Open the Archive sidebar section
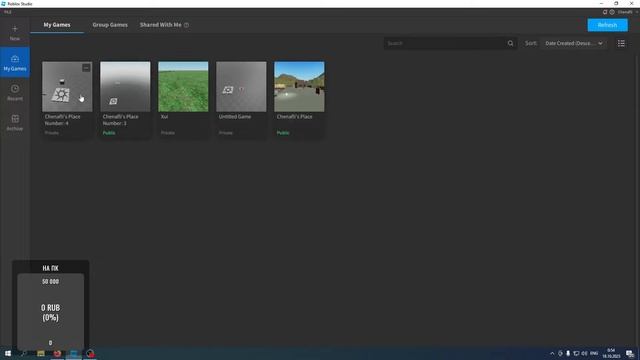The height and width of the screenshot is (360, 640). point(15,122)
